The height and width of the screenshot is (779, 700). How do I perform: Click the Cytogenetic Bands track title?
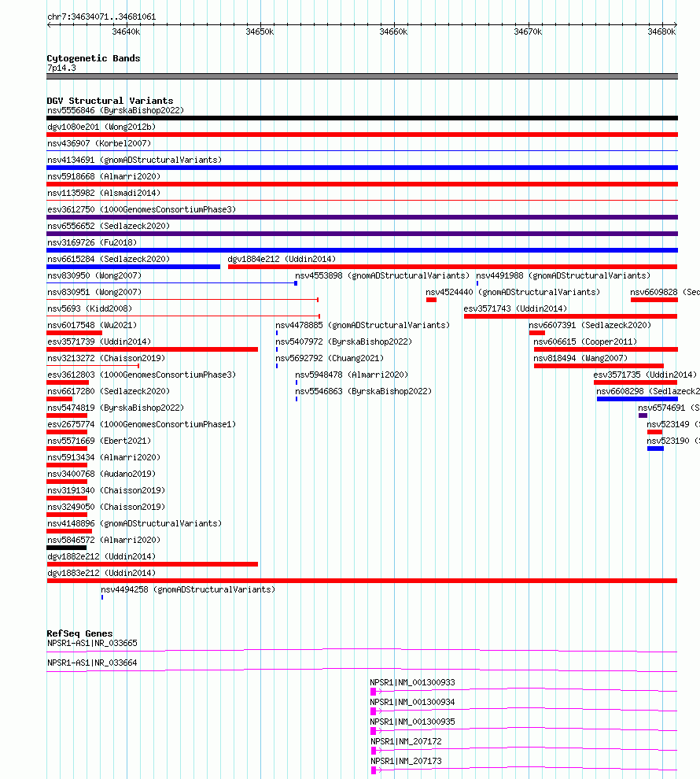point(94,58)
